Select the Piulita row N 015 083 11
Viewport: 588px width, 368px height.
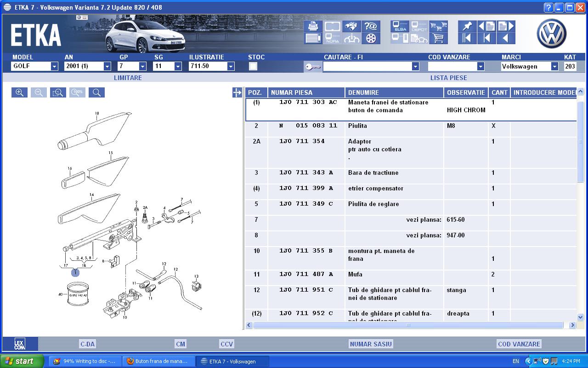coord(411,129)
